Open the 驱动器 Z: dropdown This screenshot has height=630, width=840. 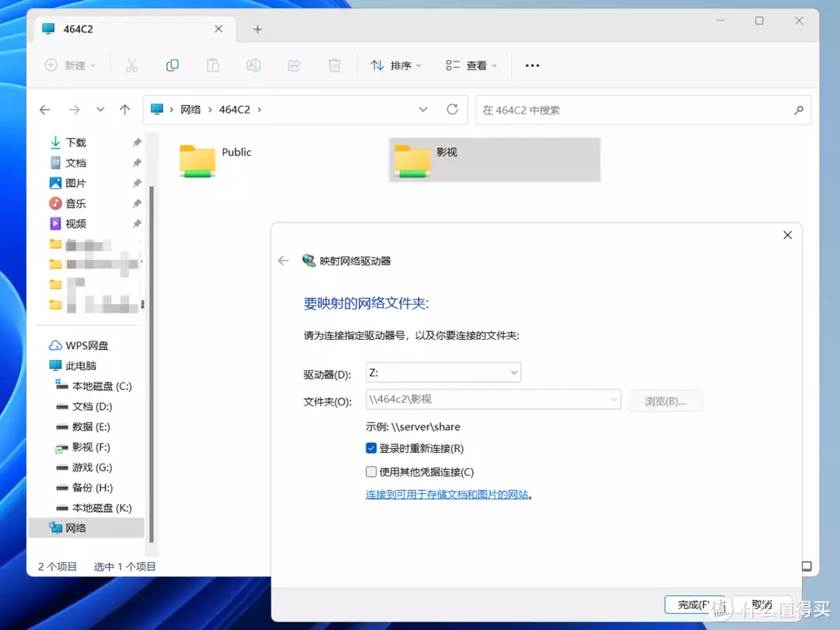[x=443, y=373]
